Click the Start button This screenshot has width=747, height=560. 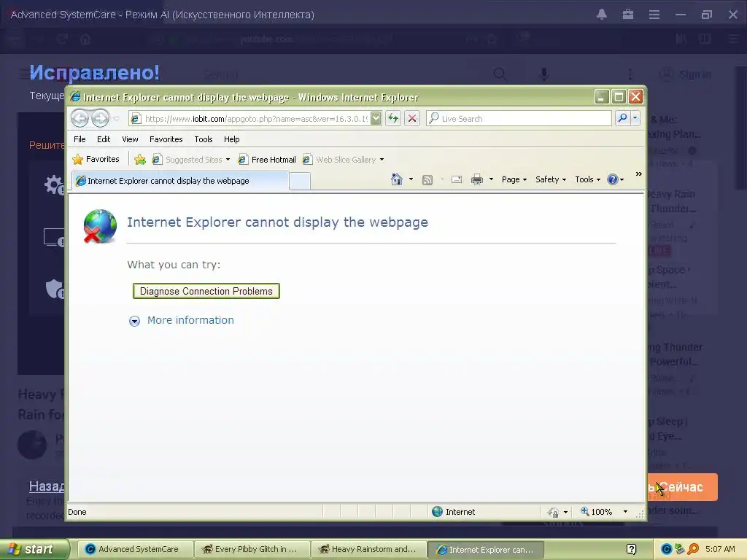[x=34, y=549]
